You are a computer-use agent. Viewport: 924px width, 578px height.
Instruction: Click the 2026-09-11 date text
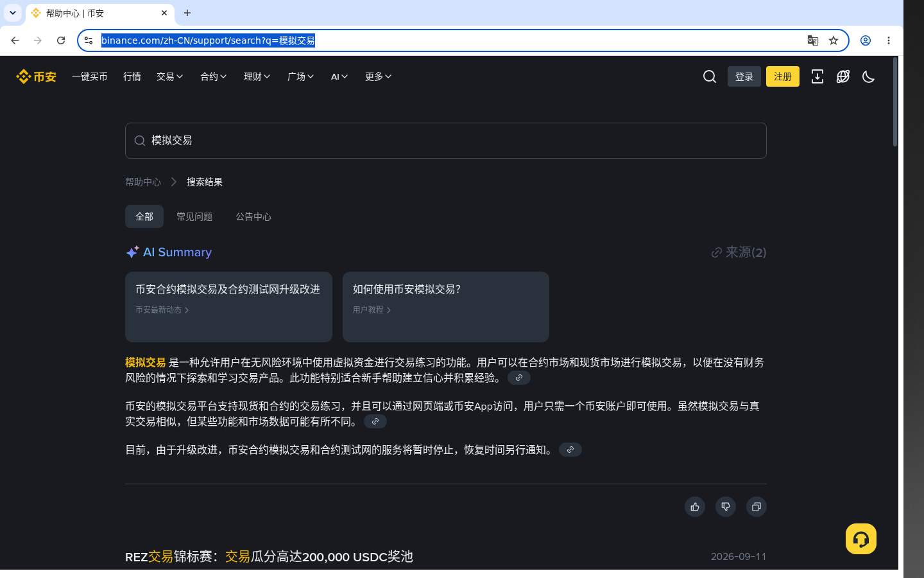(739, 557)
